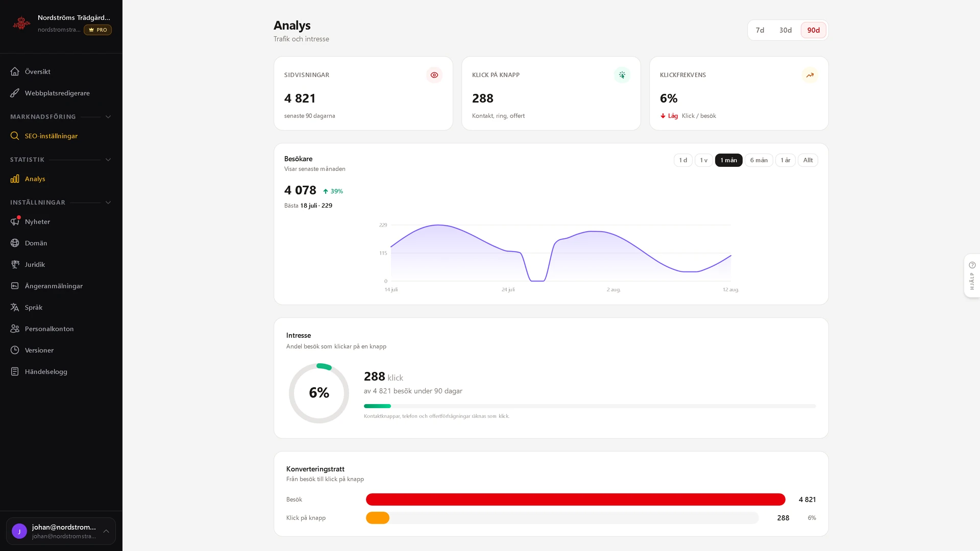Collapse the Inställningar section
Screen dimensions: 980x551
(x=108, y=203)
